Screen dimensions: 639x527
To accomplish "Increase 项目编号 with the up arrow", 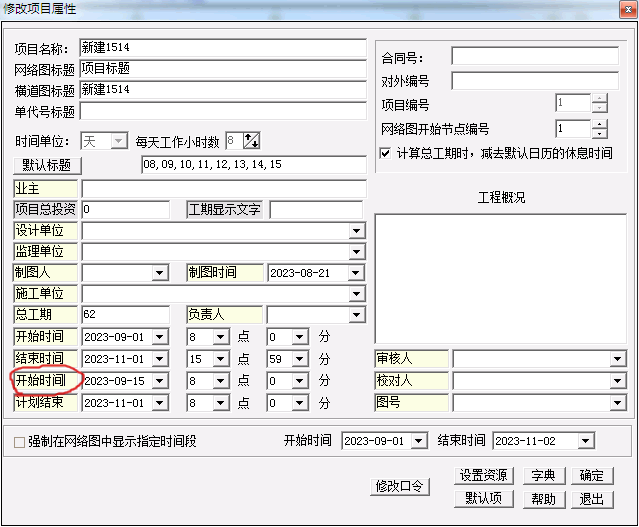I will tap(599, 98).
